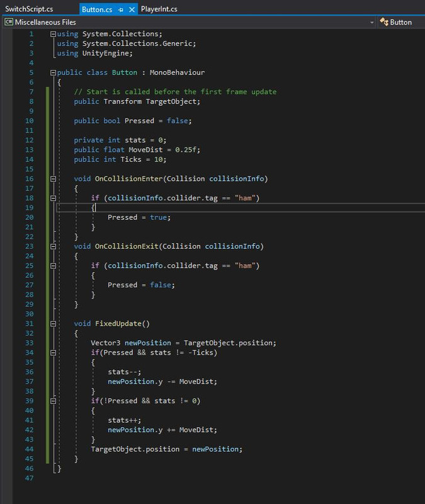Click the 'stats--;' statement

click(x=124, y=372)
